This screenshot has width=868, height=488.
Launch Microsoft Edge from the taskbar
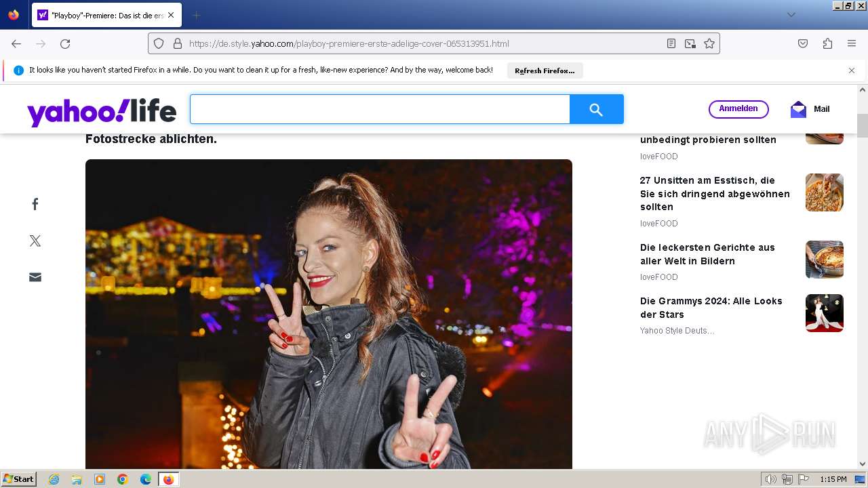[146, 479]
